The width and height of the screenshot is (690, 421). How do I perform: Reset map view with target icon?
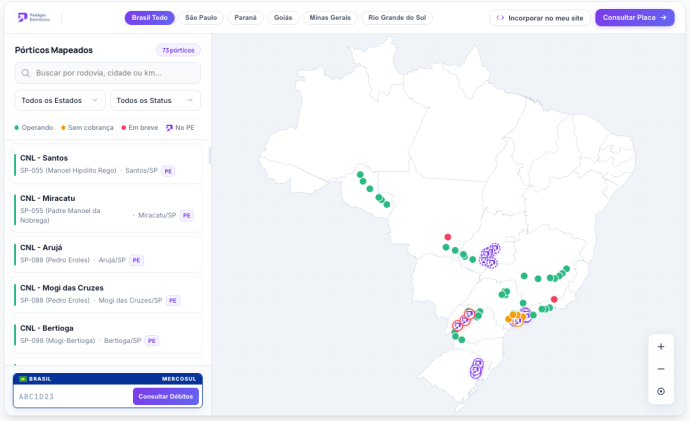coord(661,392)
